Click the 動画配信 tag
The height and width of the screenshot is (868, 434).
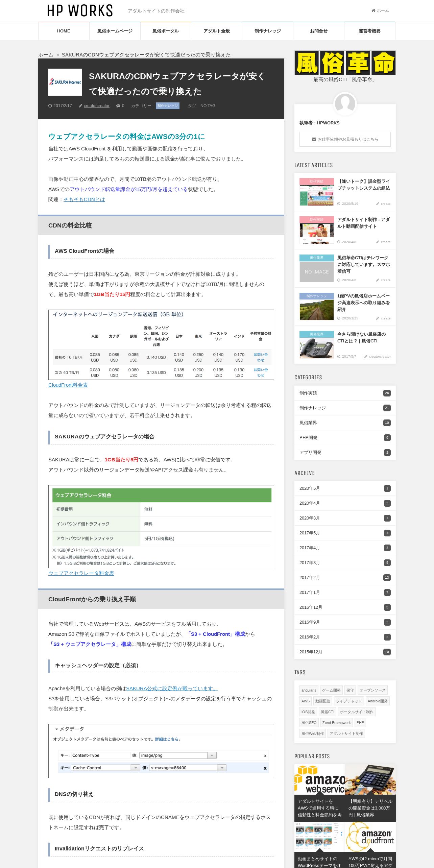pyautogui.click(x=323, y=701)
